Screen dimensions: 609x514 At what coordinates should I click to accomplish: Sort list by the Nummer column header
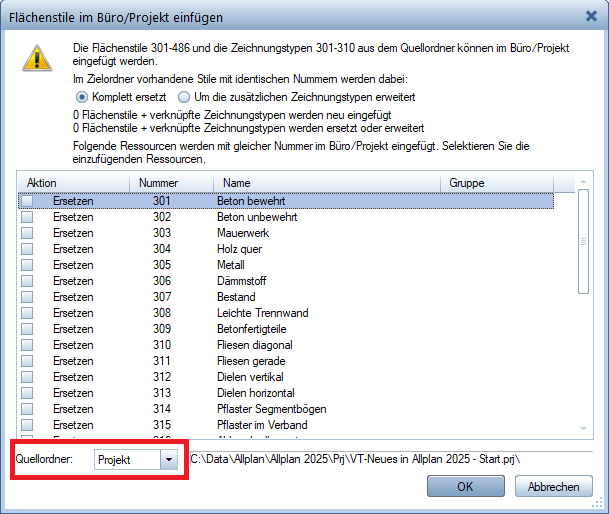[x=171, y=183]
